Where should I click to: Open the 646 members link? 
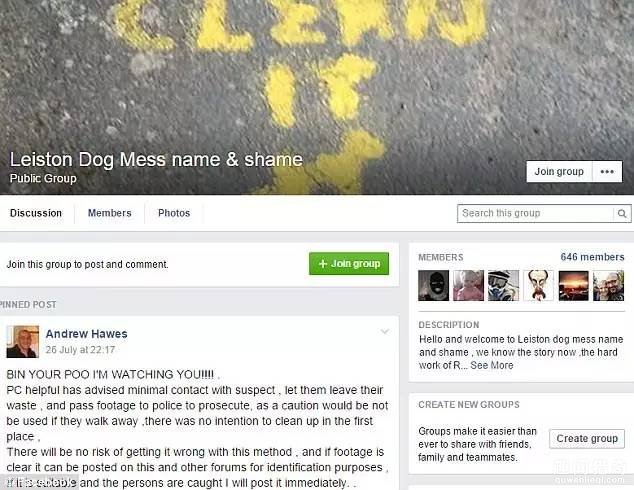coord(592,257)
